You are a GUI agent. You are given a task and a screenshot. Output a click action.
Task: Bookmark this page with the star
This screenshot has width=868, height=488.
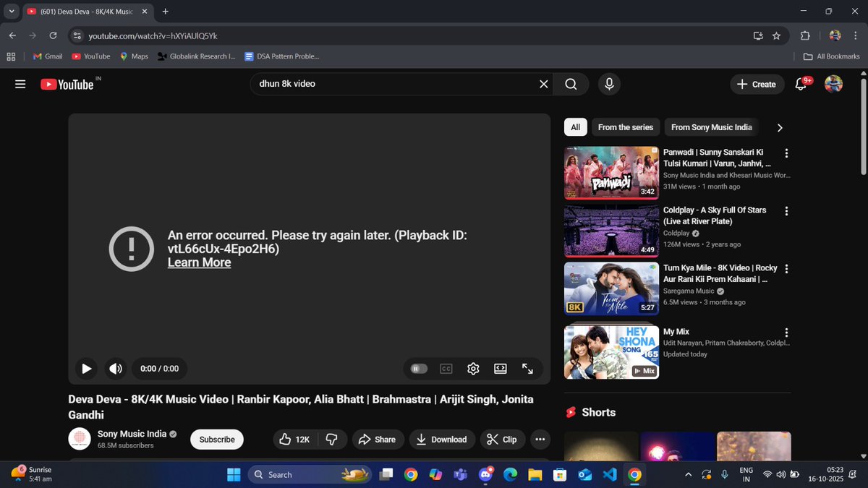coord(776,35)
